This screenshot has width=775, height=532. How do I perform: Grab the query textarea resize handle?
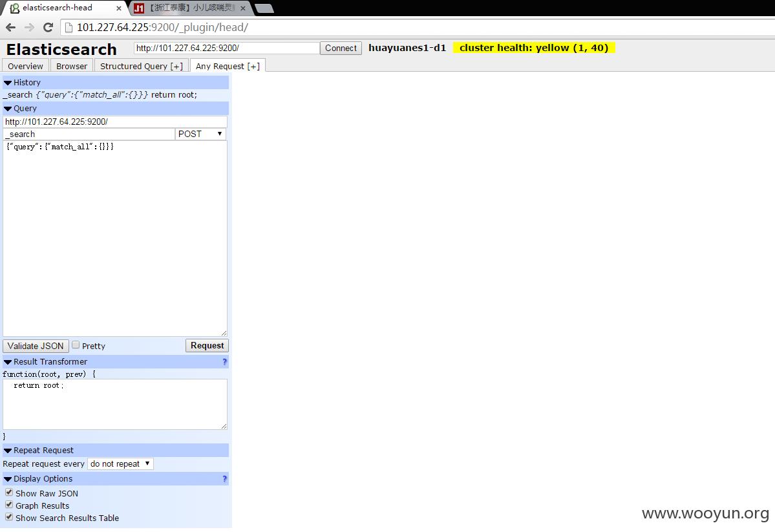point(224,334)
